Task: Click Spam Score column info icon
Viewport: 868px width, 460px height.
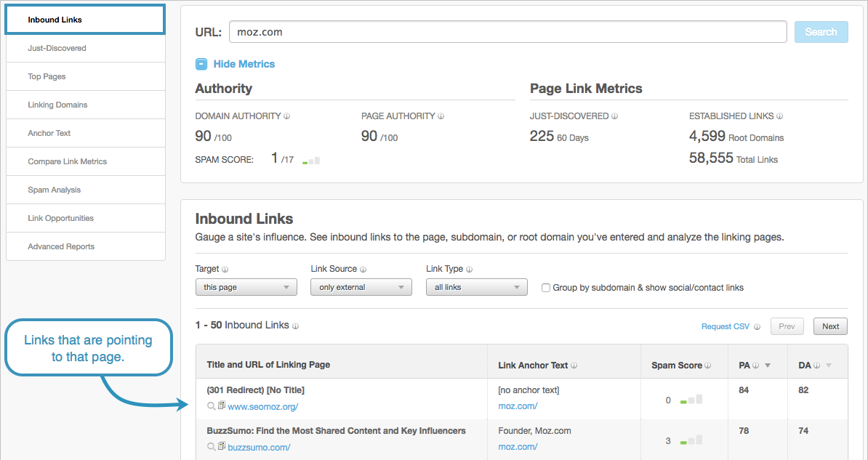Action: coord(708,366)
